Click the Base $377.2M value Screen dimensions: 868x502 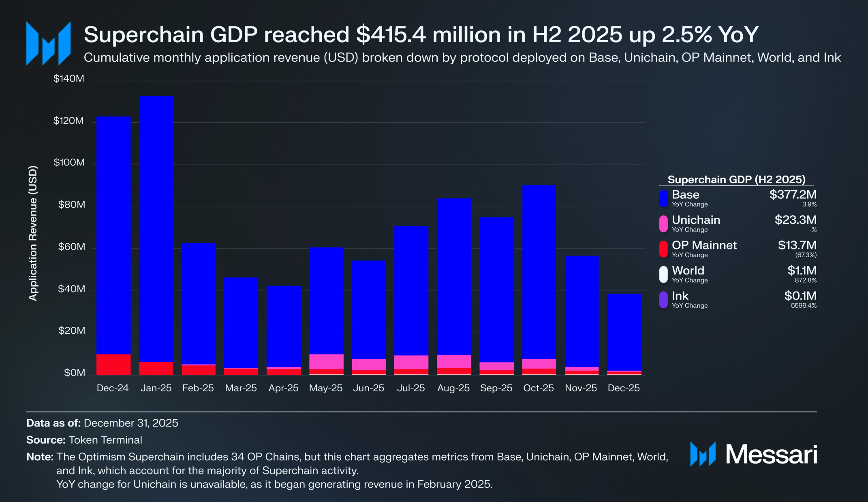pos(793,195)
